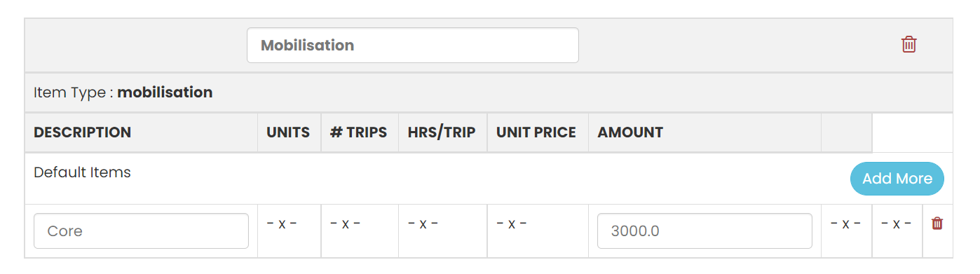This screenshot has height=274, width=980.
Task: Click the placeholder cell beside row trash icon
Action: pyautogui.click(x=897, y=224)
